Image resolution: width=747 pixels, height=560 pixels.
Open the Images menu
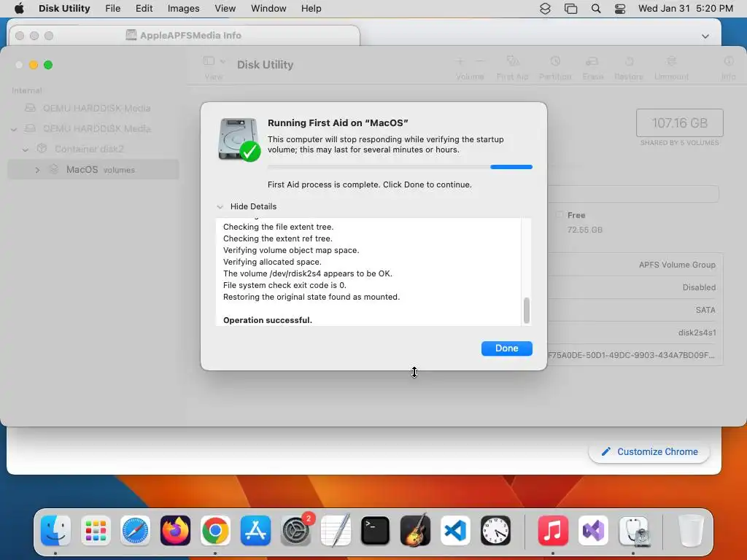pos(183,9)
